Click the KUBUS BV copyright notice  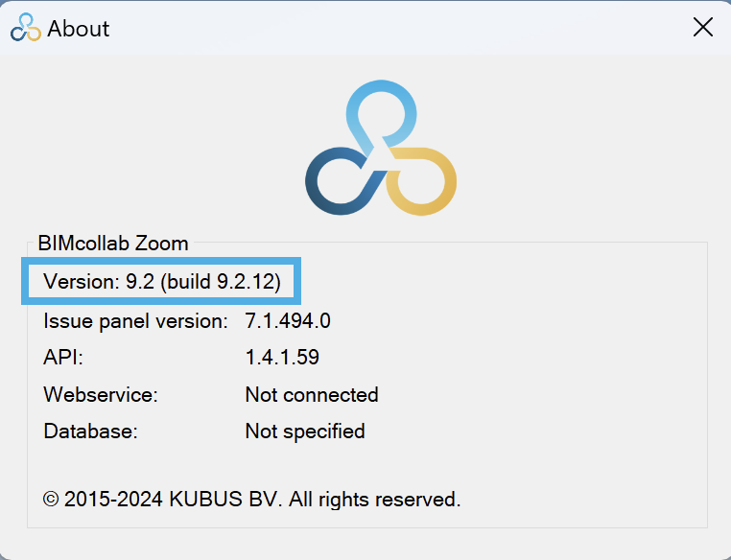click(x=251, y=500)
